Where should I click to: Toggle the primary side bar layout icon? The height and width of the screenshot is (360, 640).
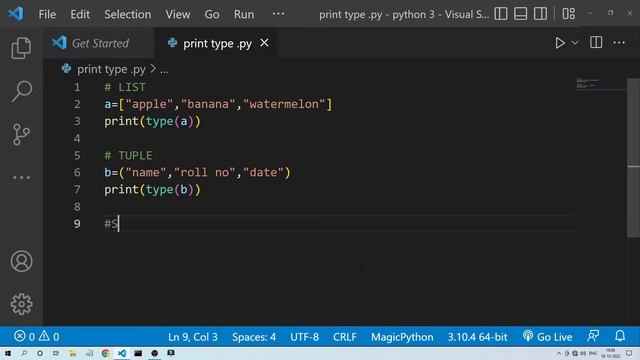[x=501, y=14]
